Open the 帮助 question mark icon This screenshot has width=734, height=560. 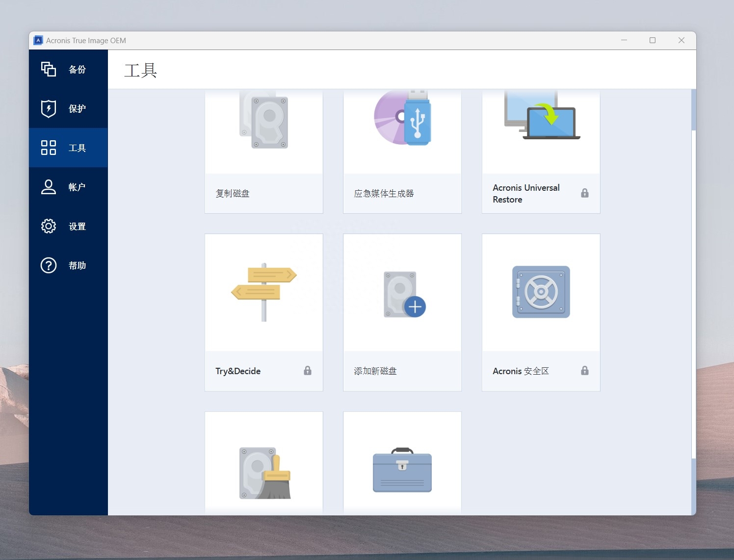(x=48, y=265)
